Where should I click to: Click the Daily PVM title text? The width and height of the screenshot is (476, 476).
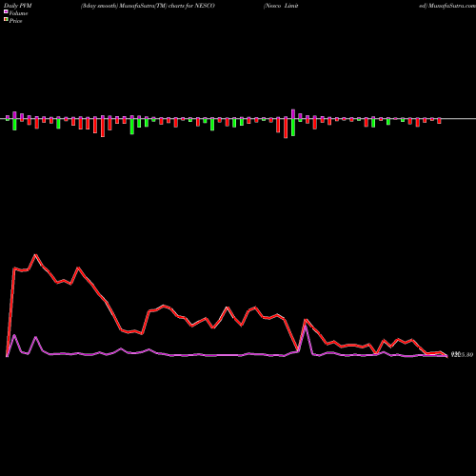(x=18, y=6)
